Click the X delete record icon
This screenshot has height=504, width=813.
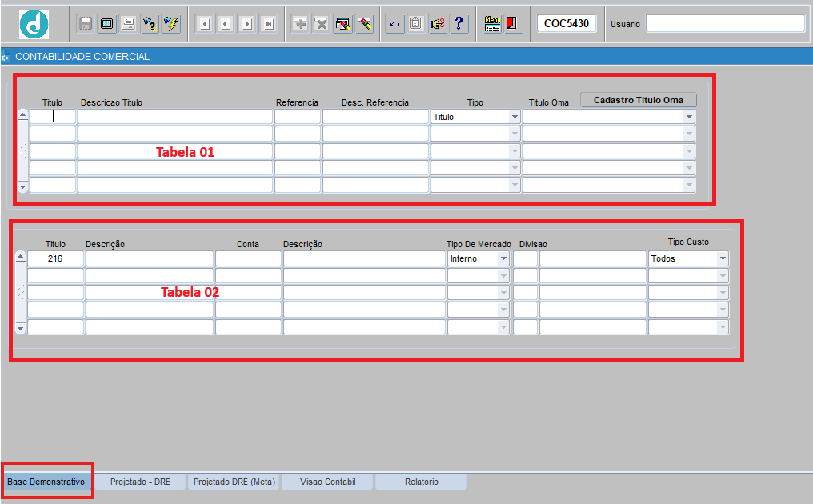coord(322,24)
